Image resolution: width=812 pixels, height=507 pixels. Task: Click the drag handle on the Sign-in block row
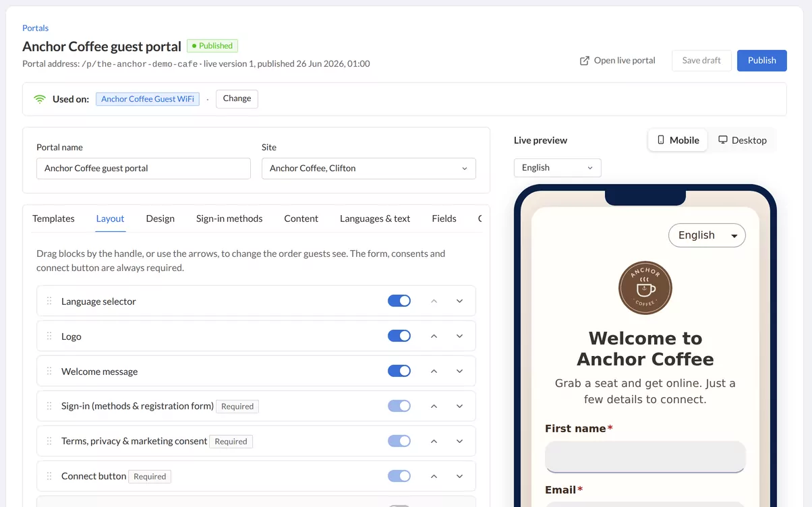(x=49, y=406)
